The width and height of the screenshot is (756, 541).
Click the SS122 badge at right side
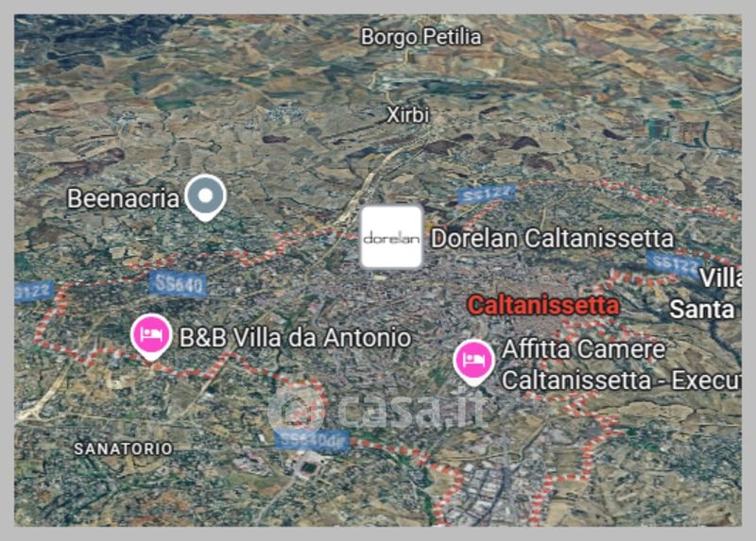(x=674, y=263)
